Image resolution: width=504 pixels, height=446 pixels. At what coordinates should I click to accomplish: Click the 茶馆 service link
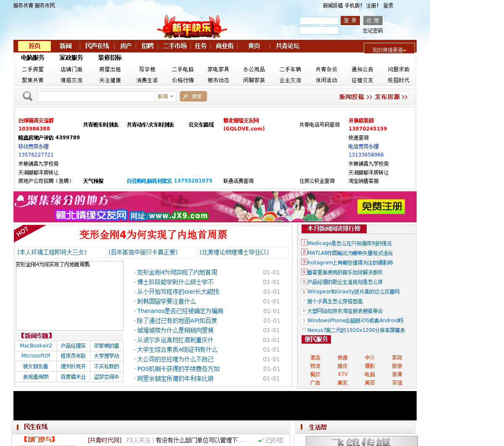click(x=397, y=383)
